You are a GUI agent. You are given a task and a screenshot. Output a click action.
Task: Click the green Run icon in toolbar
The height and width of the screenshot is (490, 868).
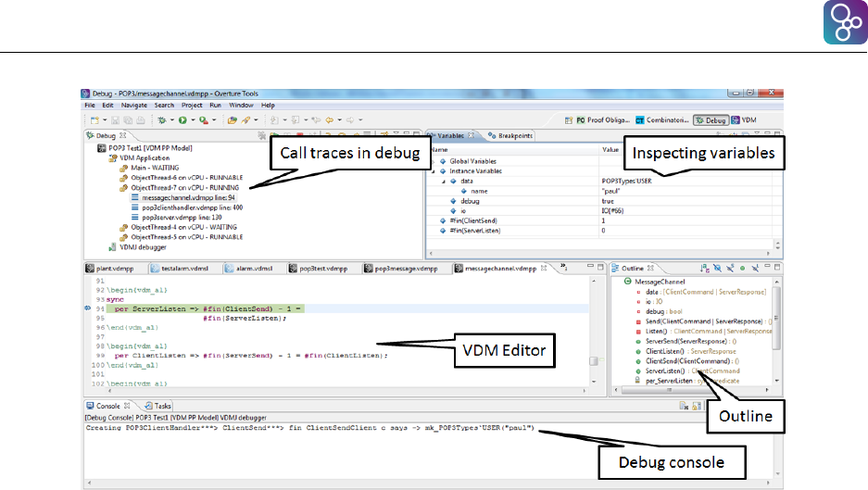(182, 120)
